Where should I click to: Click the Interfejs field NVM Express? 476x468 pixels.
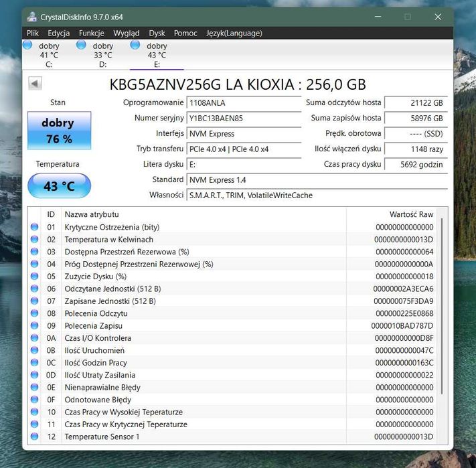click(244, 133)
